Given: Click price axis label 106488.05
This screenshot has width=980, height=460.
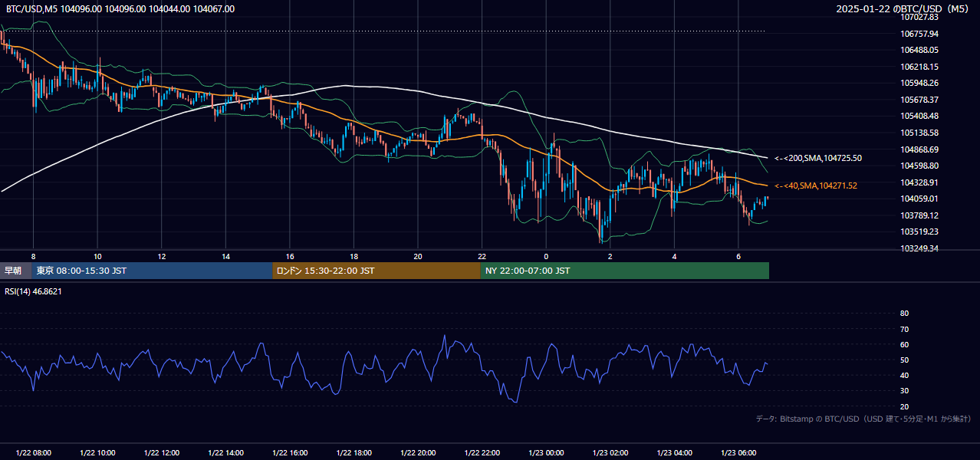Looking at the screenshot, I should pyautogui.click(x=919, y=50).
